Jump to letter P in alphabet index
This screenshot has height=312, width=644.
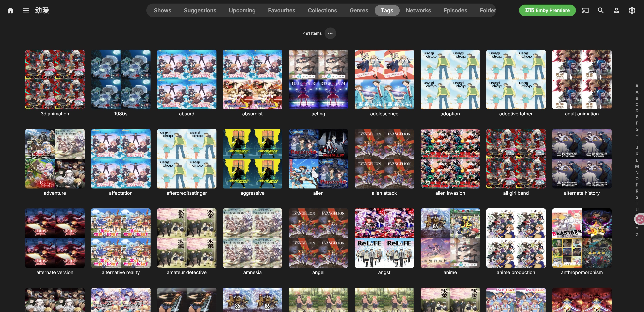point(637,185)
